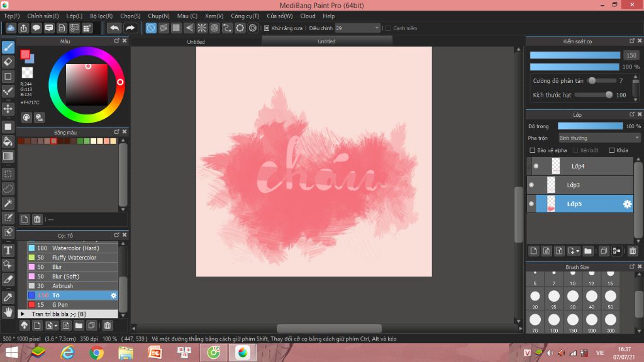Screen dimensions: 644x362
Task: Open settings gear of Tô brush
Action: coord(113,295)
